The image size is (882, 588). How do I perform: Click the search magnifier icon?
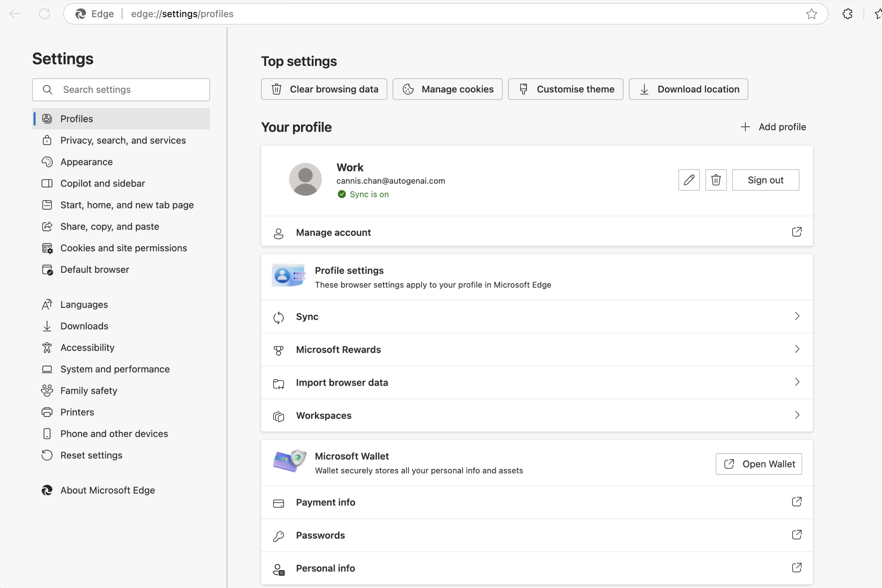(x=47, y=90)
